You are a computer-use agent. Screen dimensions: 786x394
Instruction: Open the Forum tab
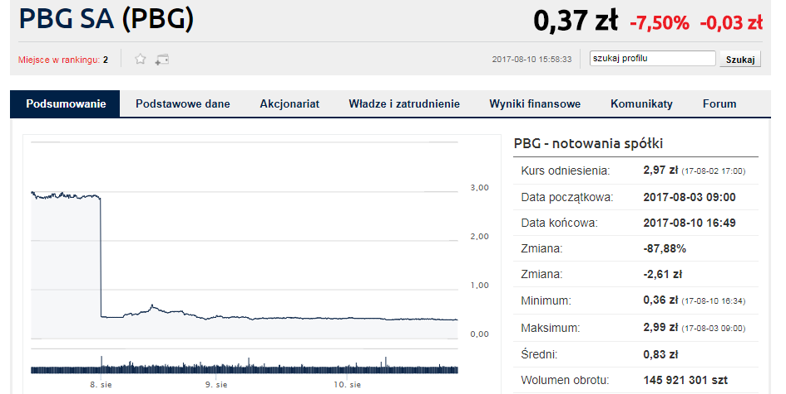tap(719, 104)
